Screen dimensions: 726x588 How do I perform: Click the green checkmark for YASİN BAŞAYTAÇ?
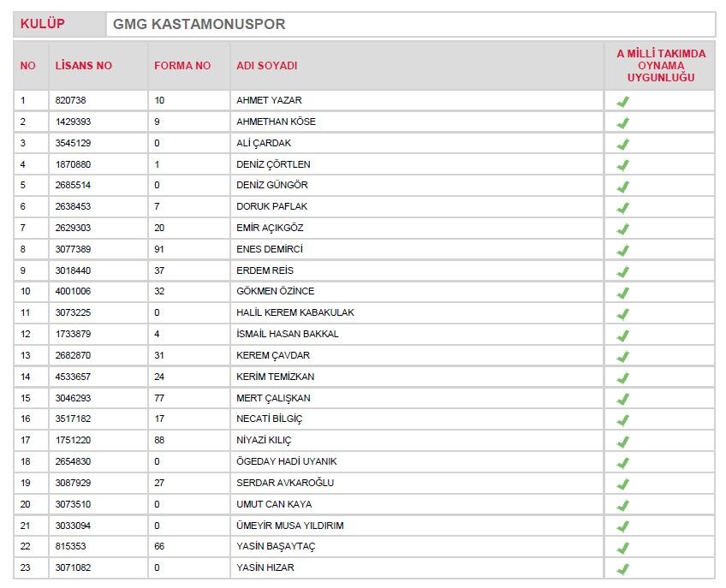pyautogui.click(x=622, y=548)
